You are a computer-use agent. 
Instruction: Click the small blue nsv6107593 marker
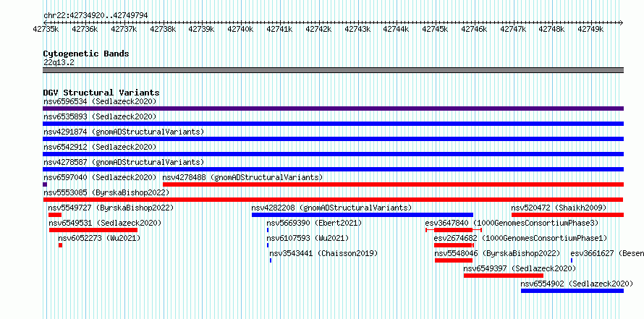point(268,245)
